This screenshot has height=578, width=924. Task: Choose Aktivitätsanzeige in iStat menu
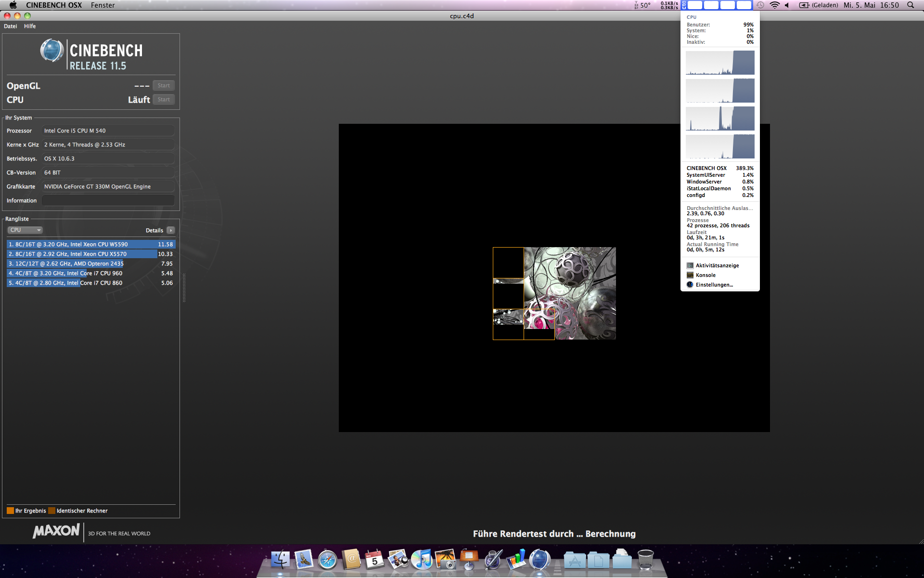click(717, 265)
